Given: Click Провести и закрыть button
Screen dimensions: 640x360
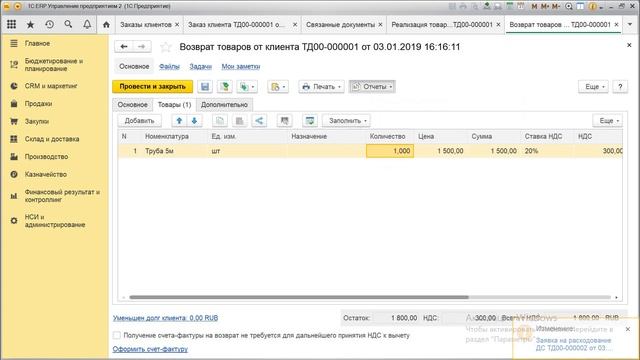Looking at the screenshot, I should pyautogui.click(x=153, y=87).
